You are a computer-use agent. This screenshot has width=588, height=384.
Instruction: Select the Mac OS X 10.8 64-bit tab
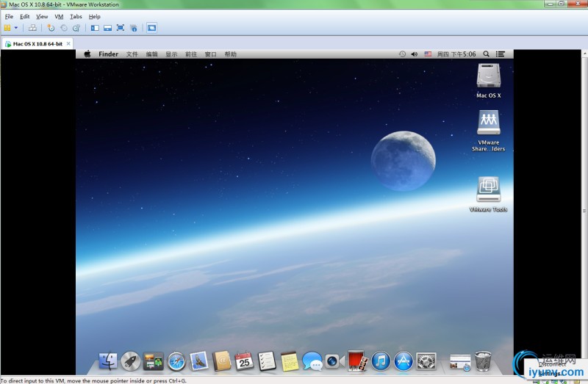click(x=37, y=44)
